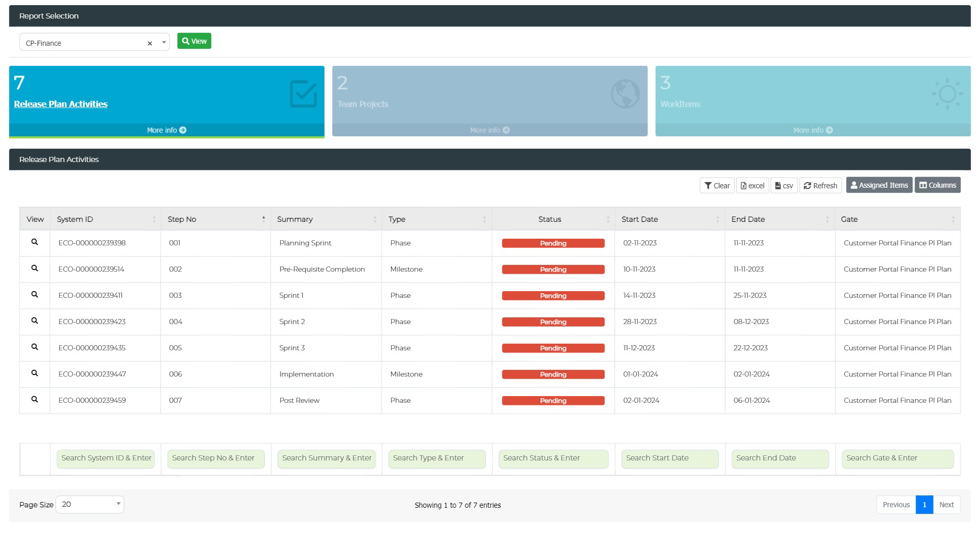Screen dimensions: 980x535
Task: Select the Team Projects card
Action: point(489,101)
